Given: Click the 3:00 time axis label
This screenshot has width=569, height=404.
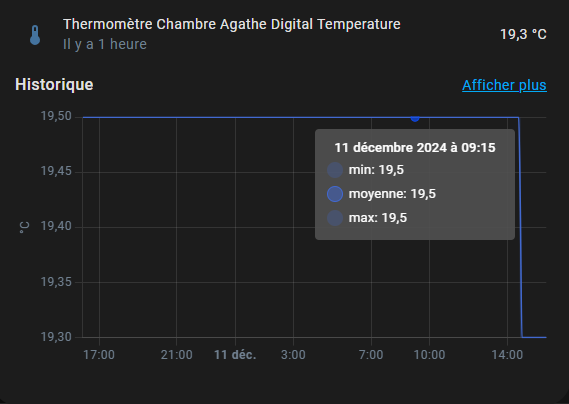Looking at the screenshot, I should click(293, 355).
